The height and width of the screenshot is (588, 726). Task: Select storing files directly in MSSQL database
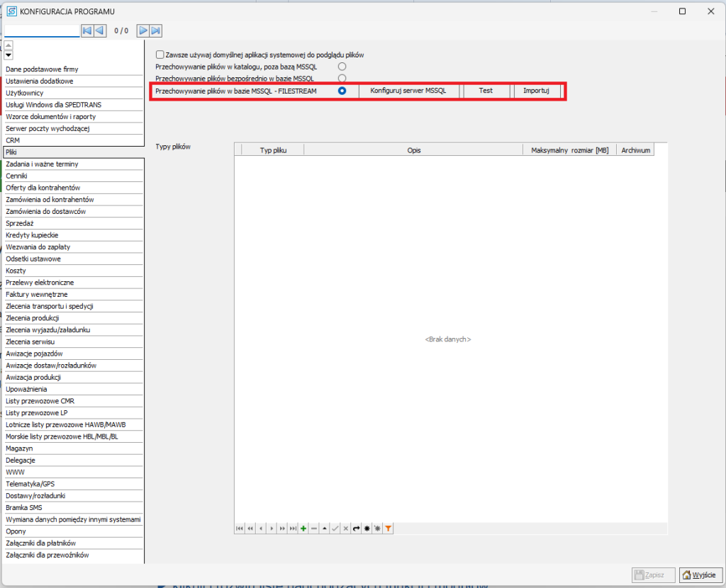(342, 78)
